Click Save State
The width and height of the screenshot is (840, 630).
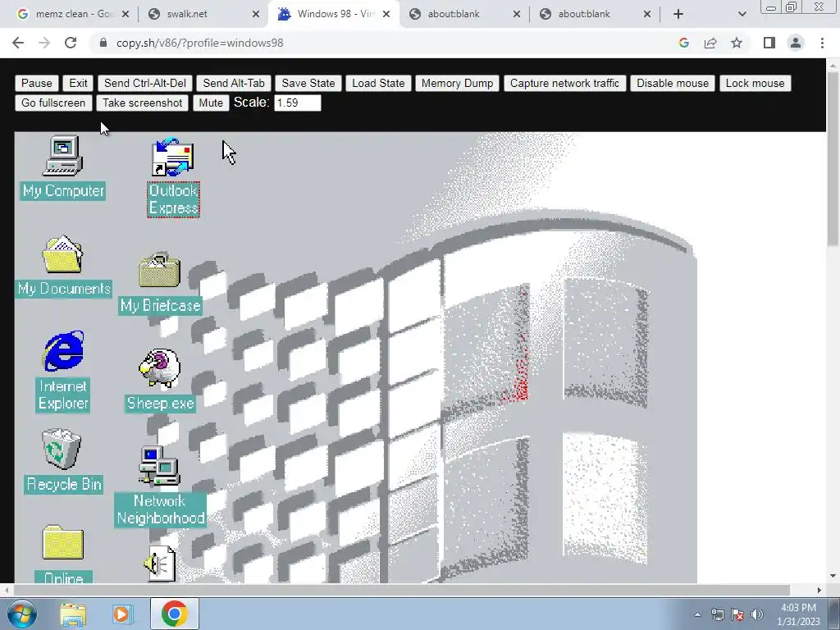point(308,83)
